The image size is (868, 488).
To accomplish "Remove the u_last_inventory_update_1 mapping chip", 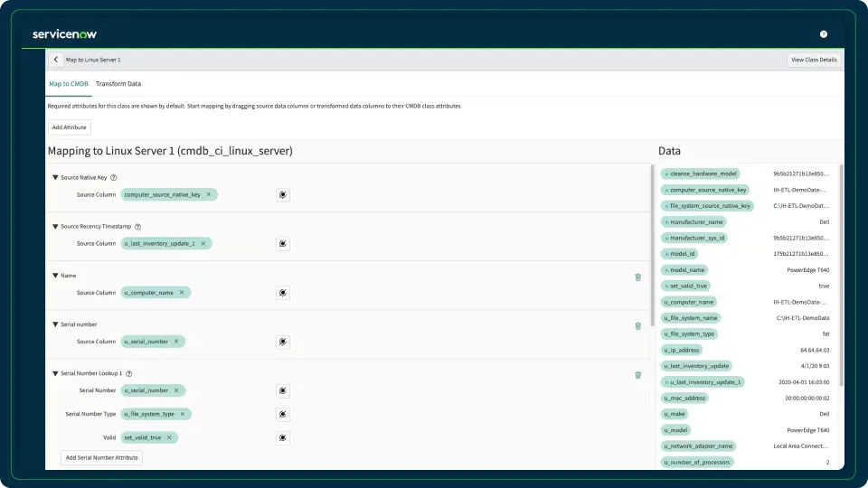I will coord(203,243).
